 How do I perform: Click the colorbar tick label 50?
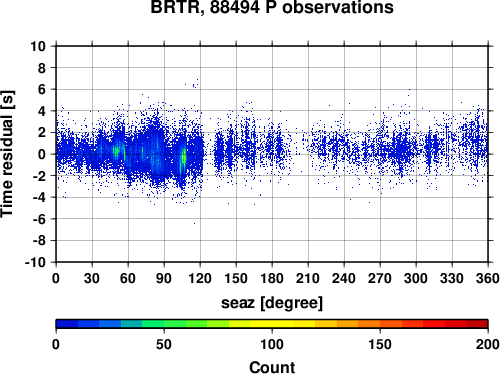tap(164, 344)
